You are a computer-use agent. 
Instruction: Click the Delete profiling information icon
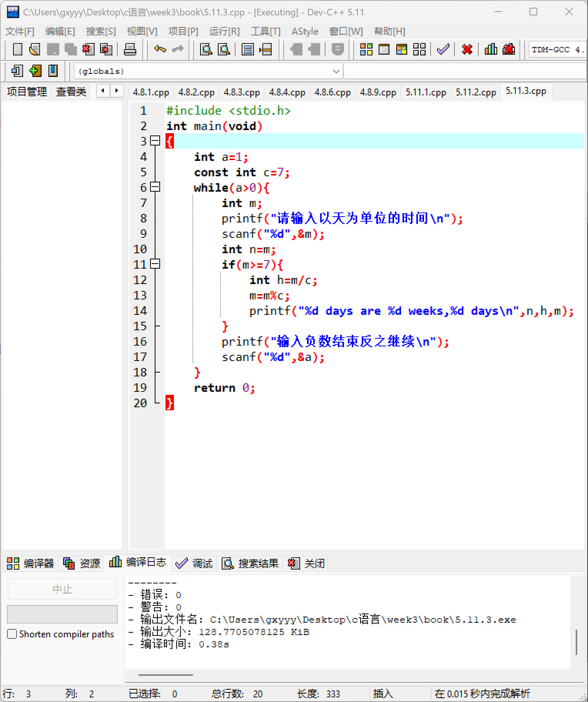pos(509,49)
